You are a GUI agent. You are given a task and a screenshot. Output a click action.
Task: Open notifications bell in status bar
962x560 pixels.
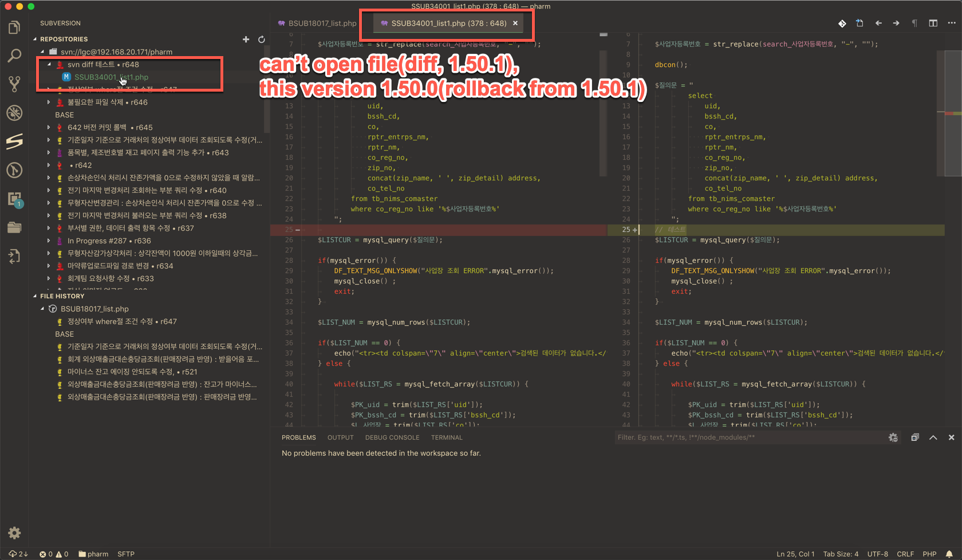coord(949,554)
